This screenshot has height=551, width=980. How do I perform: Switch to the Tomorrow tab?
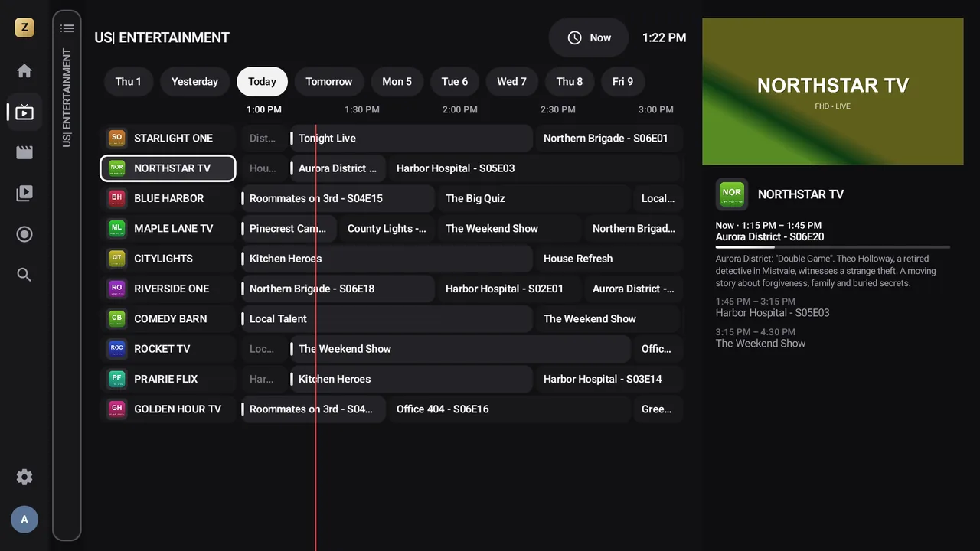329,82
